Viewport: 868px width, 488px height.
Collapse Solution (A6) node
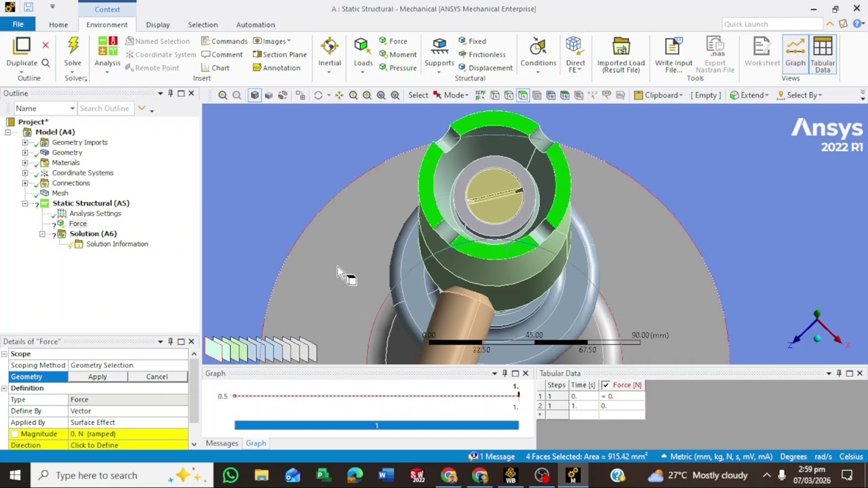tap(42, 234)
